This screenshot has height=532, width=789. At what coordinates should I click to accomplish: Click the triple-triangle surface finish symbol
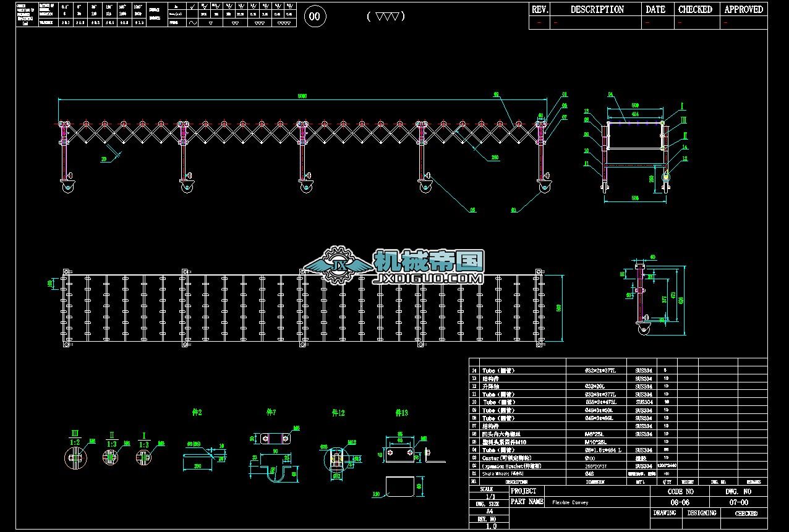tap(386, 16)
